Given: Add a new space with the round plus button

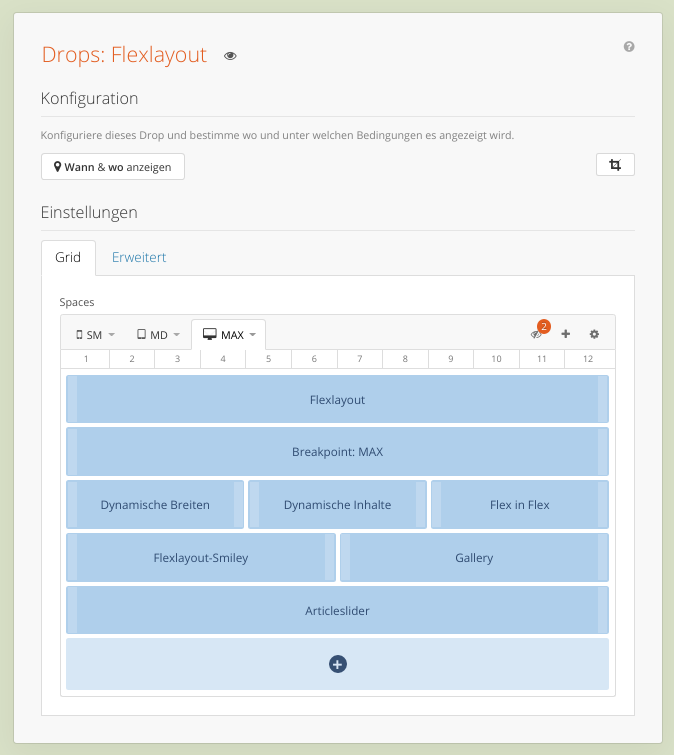Looking at the screenshot, I should click(337, 664).
